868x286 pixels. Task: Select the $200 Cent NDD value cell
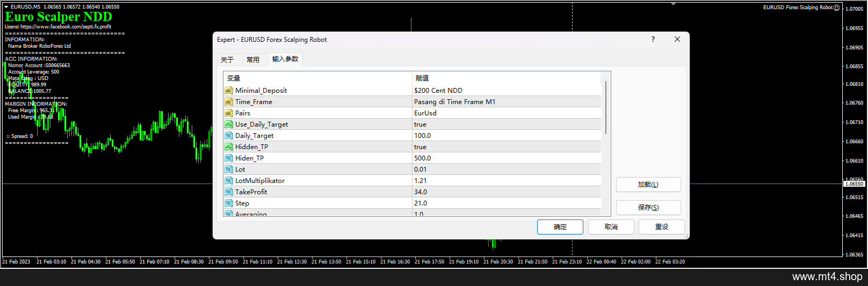tap(507, 91)
